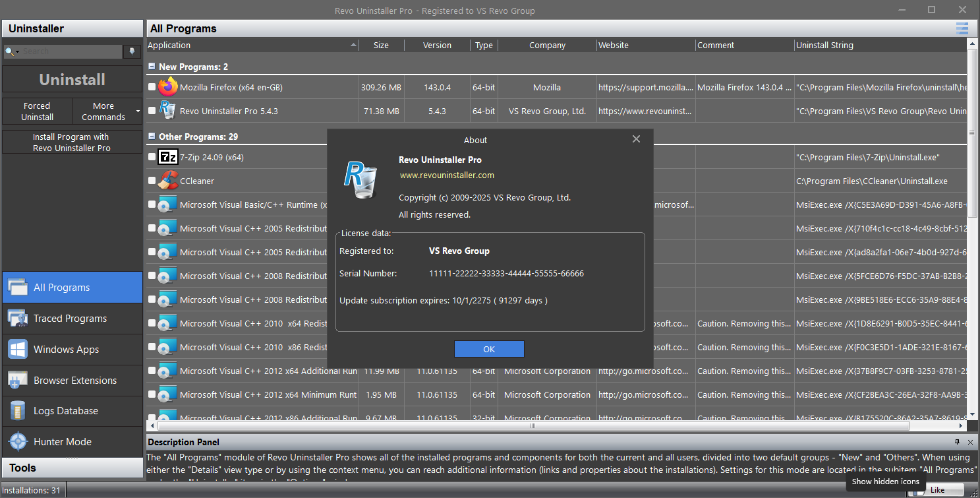The height and width of the screenshot is (498, 980).
Task: Click the Visual C++ 2012 x64 Additional installer icon
Action: click(x=168, y=371)
